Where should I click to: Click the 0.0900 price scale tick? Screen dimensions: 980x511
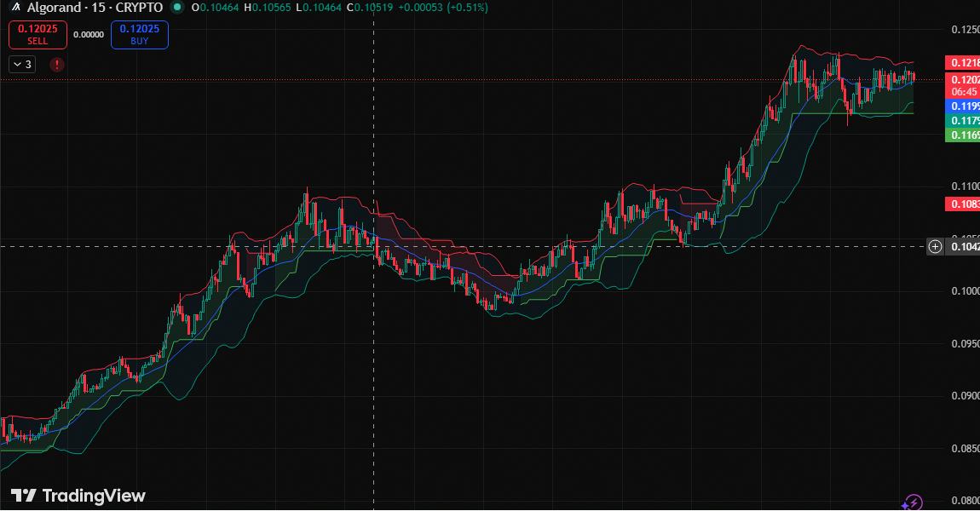(965, 395)
